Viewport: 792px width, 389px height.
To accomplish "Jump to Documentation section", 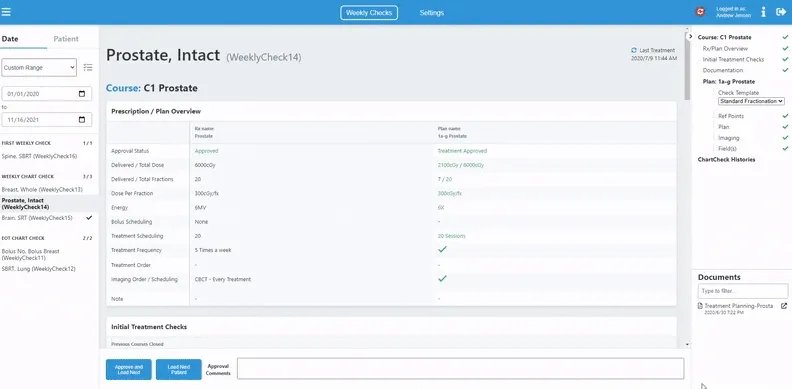I will pyautogui.click(x=722, y=70).
